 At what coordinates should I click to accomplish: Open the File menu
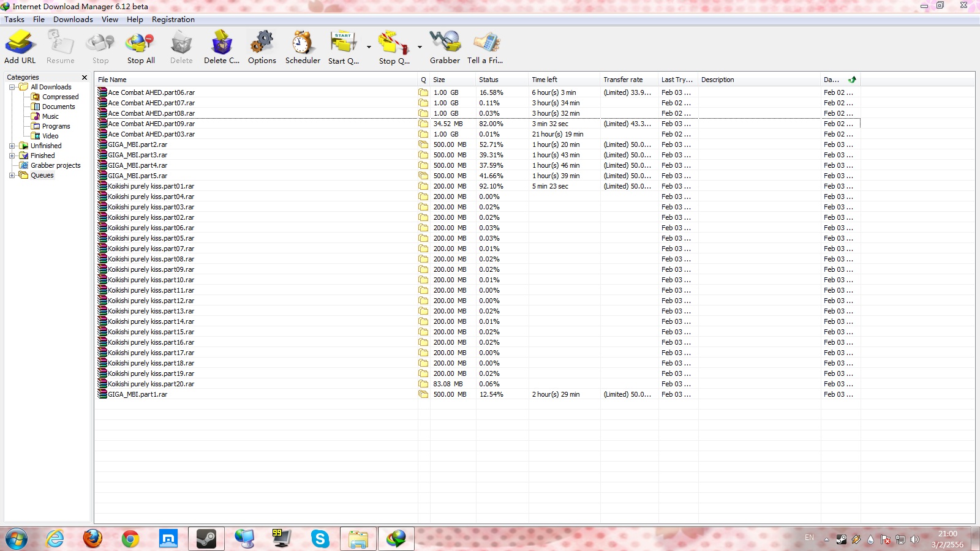[x=39, y=20]
